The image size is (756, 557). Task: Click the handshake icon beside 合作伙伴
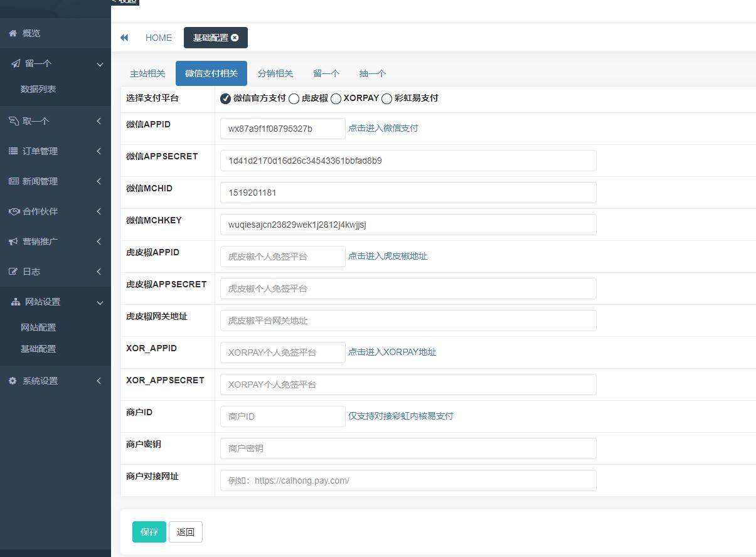pyautogui.click(x=14, y=211)
